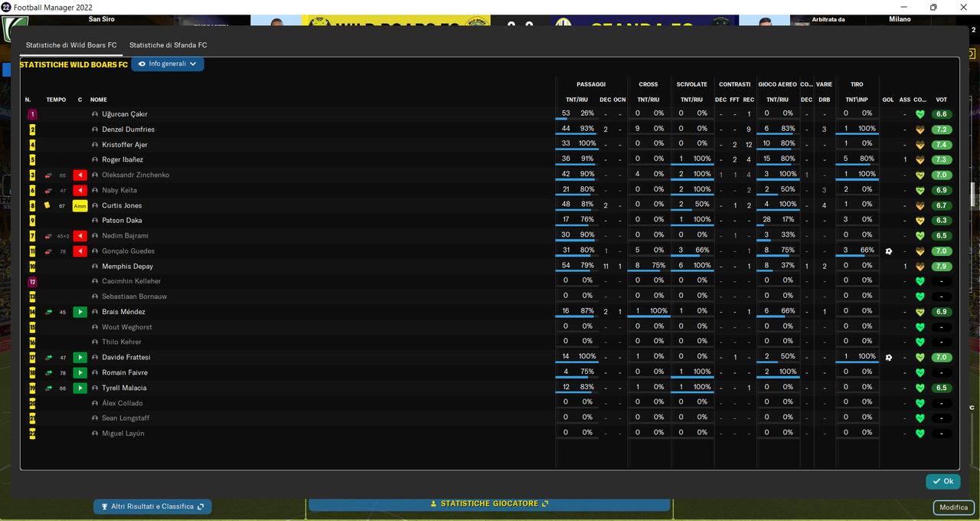Click Curtis Jones's yellow card icon

[47, 205]
